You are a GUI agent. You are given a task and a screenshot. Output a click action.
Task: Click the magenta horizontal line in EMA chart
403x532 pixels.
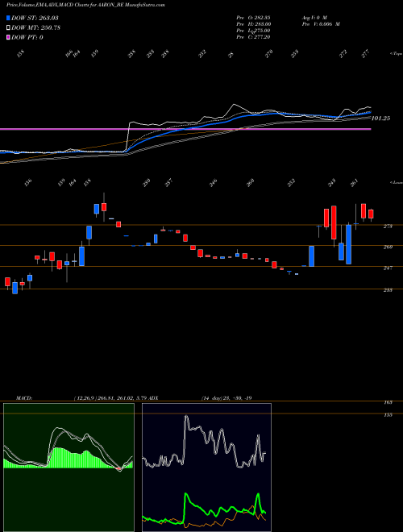[185, 129]
